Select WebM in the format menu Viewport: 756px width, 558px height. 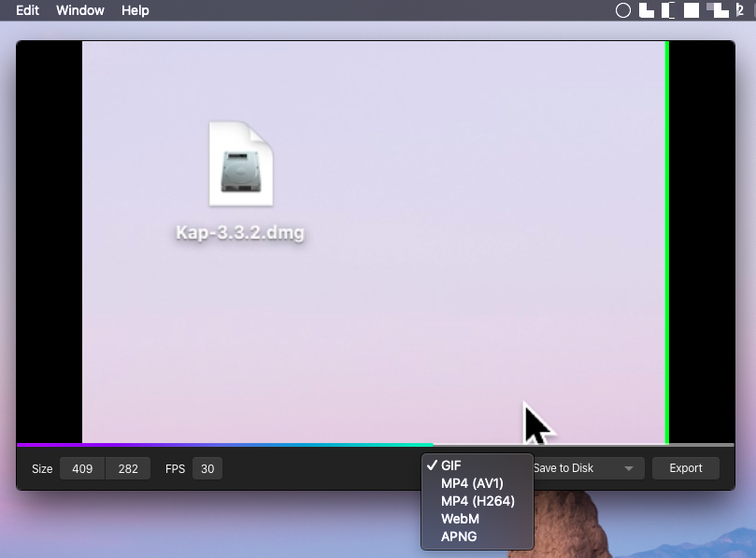click(460, 519)
